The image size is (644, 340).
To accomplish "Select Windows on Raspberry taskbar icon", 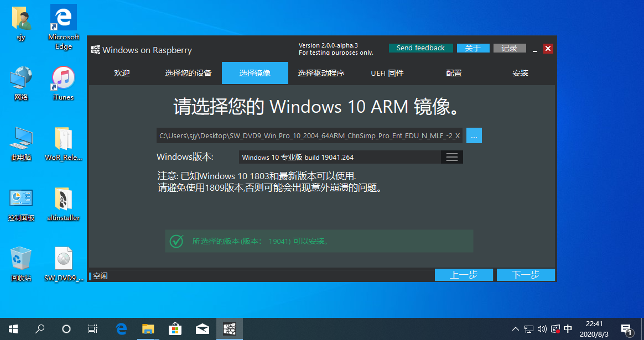I will (229, 329).
